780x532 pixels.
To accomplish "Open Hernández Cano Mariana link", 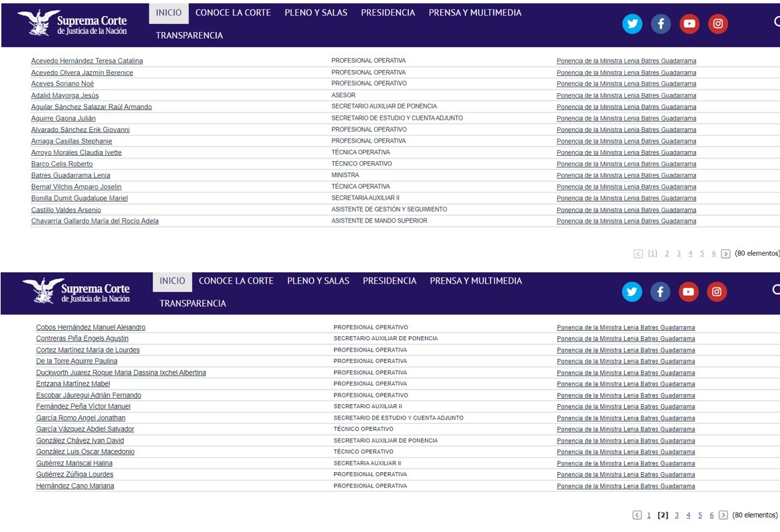I will (x=75, y=486).
